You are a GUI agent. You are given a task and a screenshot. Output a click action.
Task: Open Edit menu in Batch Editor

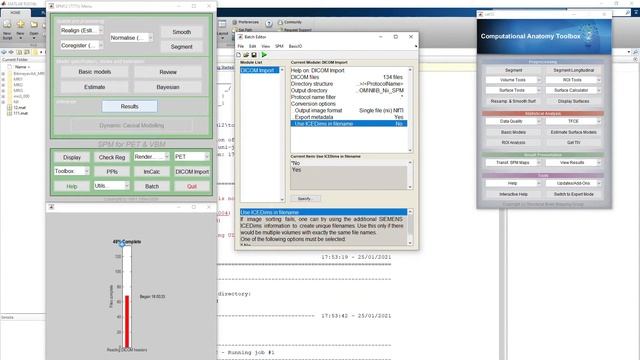(253, 46)
